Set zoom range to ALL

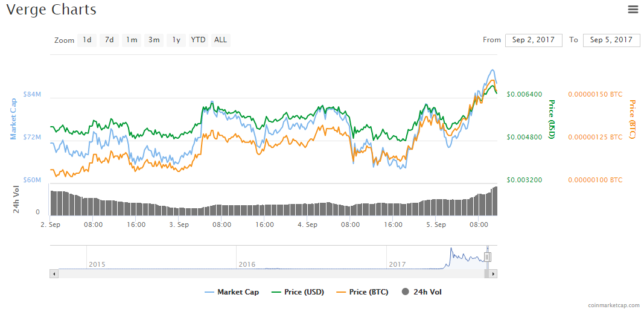[220, 40]
